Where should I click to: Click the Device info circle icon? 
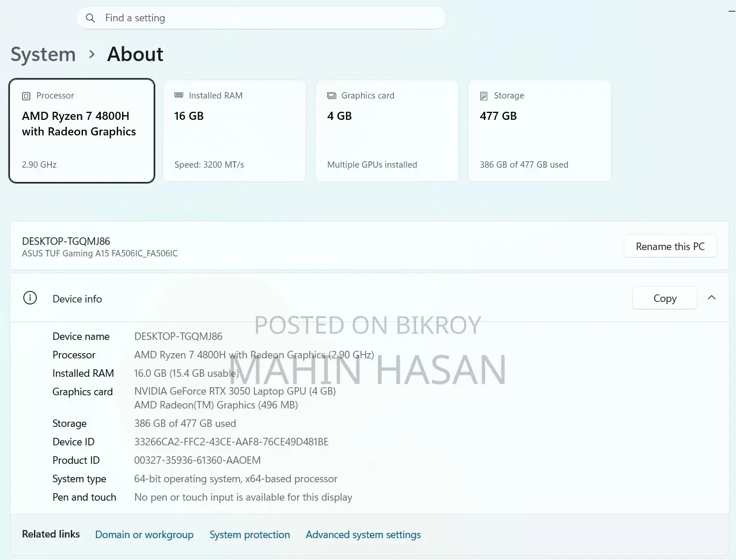30,298
